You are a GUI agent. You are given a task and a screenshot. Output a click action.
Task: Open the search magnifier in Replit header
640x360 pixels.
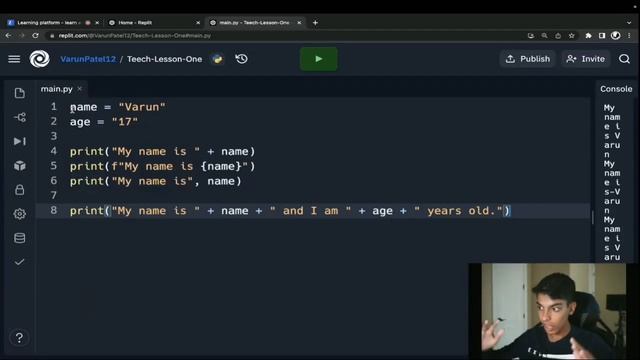coord(624,59)
